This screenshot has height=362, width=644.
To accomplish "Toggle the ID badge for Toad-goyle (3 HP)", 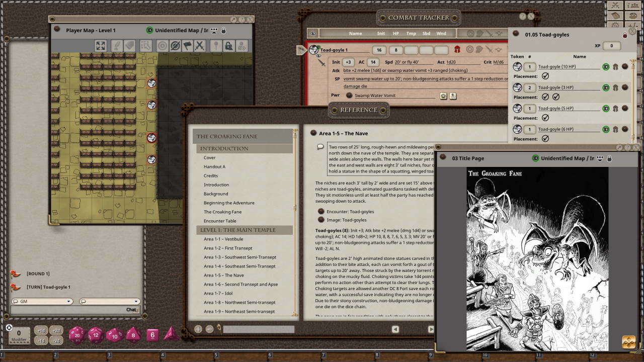I will coord(606,87).
